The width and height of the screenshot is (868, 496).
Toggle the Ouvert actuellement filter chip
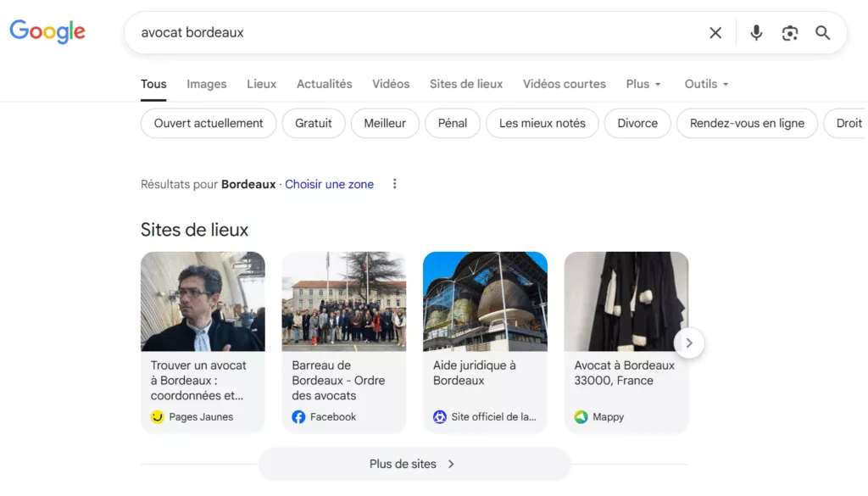209,123
